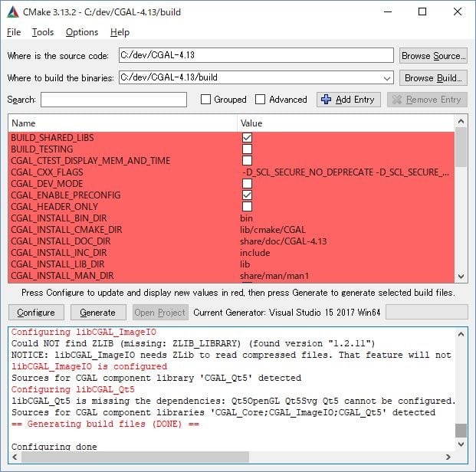
Task: Open the Help menu
Action: coord(120,32)
